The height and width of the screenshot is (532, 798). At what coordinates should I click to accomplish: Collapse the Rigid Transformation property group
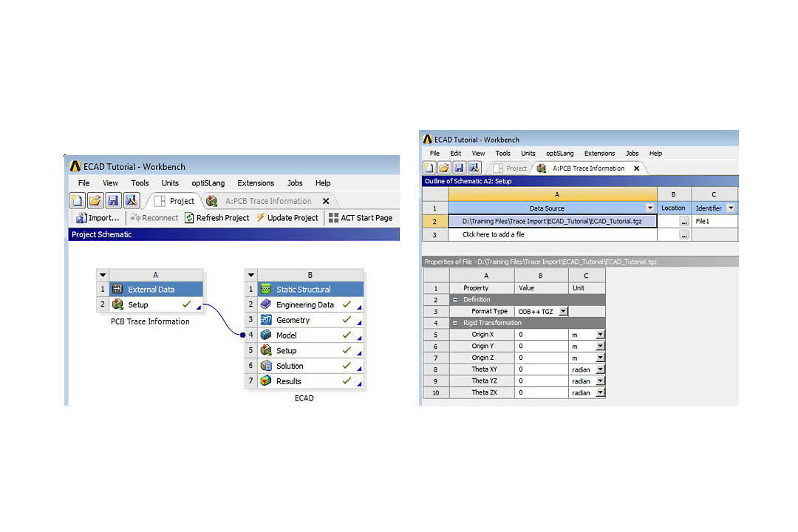point(455,323)
